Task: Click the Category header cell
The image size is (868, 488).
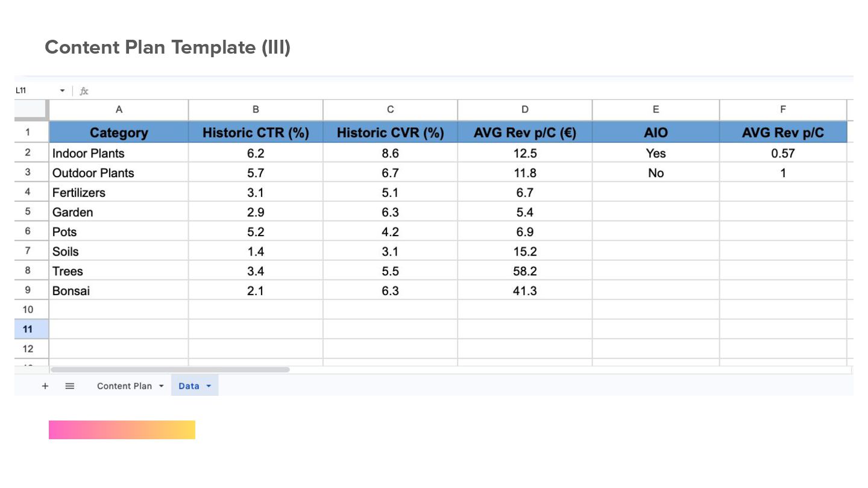Action: point(119,133)
